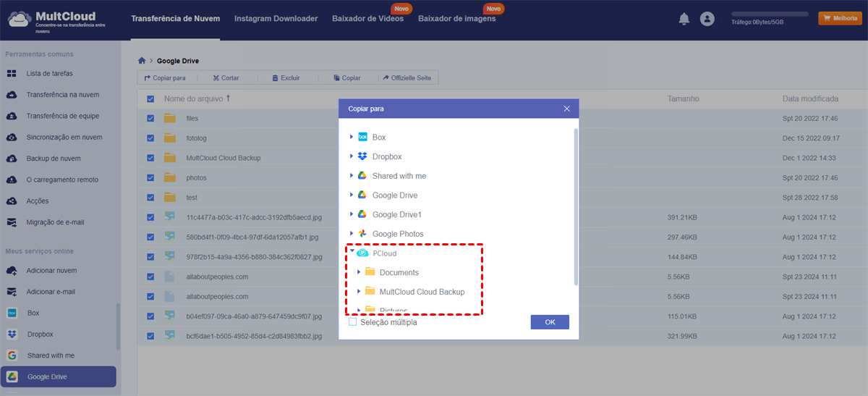Open user account avatar icon
868x396 pixels.
tap(707, 20)
